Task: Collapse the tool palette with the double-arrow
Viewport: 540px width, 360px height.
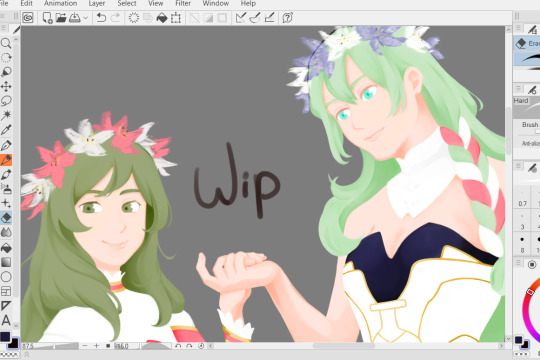Action: pos(2,16)
